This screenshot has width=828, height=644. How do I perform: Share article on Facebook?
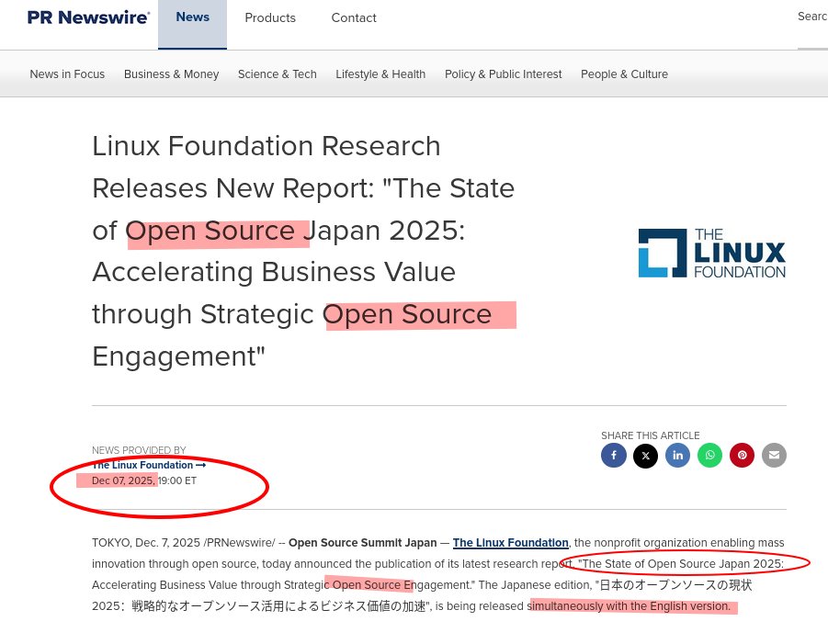point(613,456)
